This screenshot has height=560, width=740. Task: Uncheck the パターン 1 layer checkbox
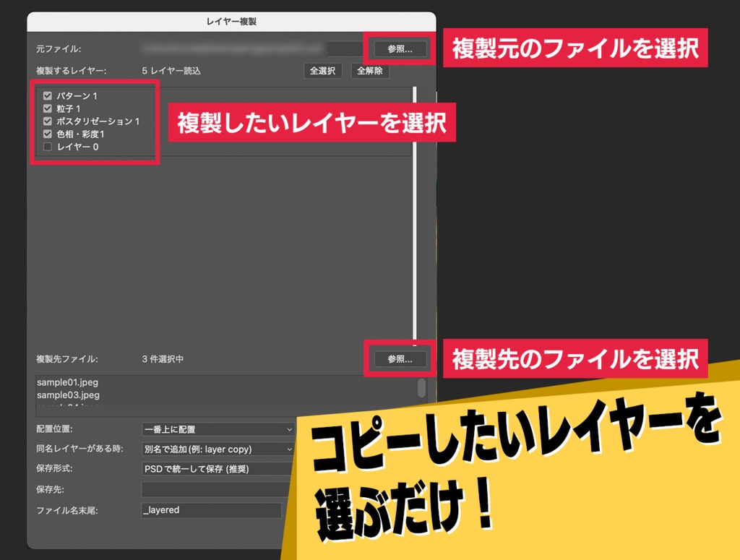pyautogui.click(x=47, y=96)
